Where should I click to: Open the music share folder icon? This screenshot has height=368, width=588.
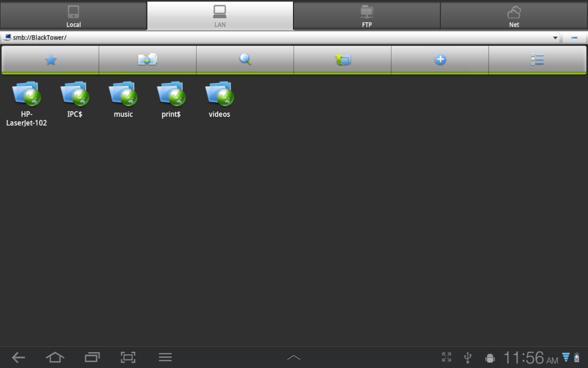click(x=123, y=94)
